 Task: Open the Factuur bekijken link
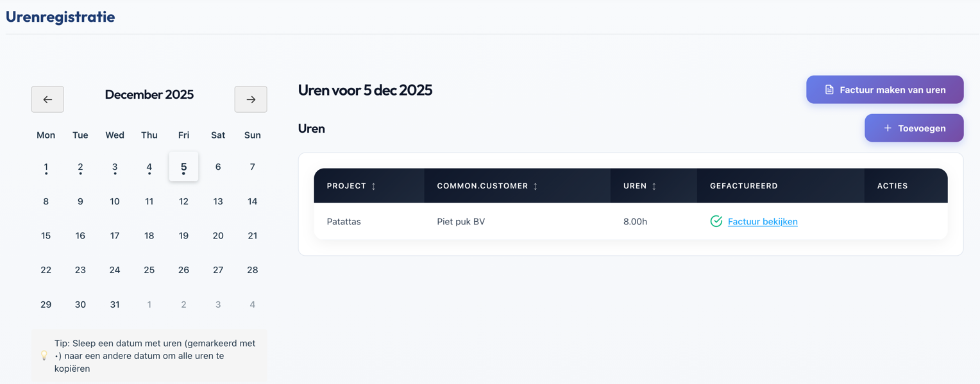pos(762,221)
